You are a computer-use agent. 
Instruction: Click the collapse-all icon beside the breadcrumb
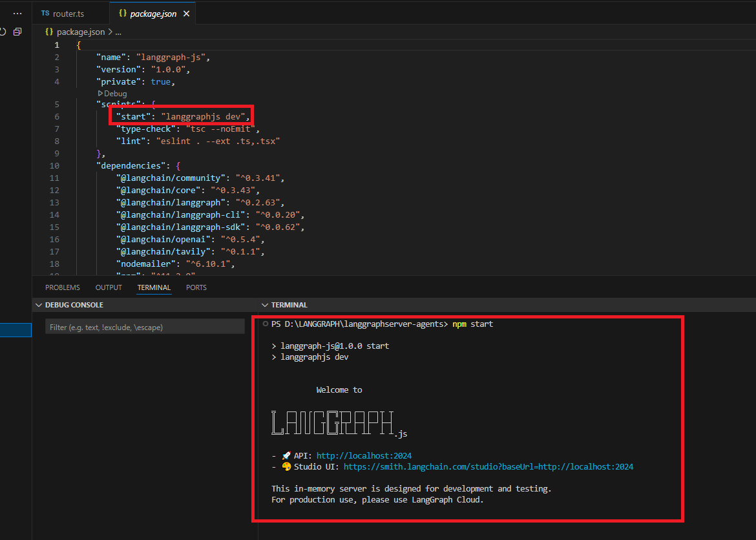17,32
